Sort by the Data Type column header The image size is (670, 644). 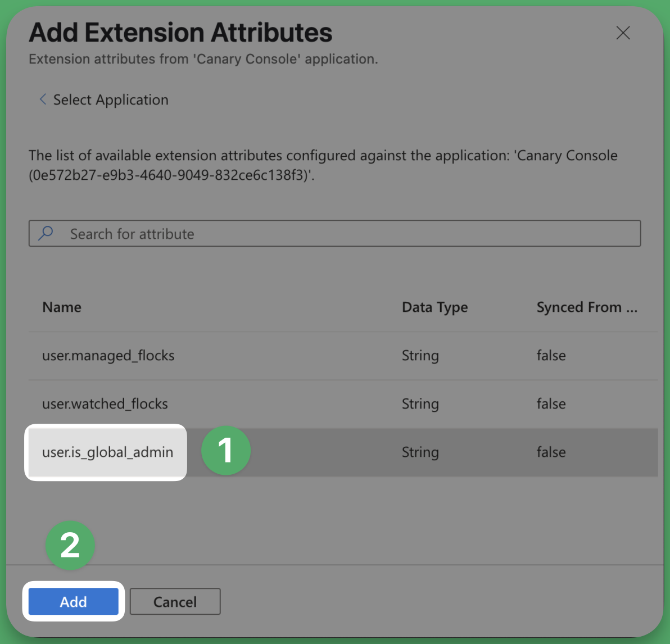click(x=434, y=308)
